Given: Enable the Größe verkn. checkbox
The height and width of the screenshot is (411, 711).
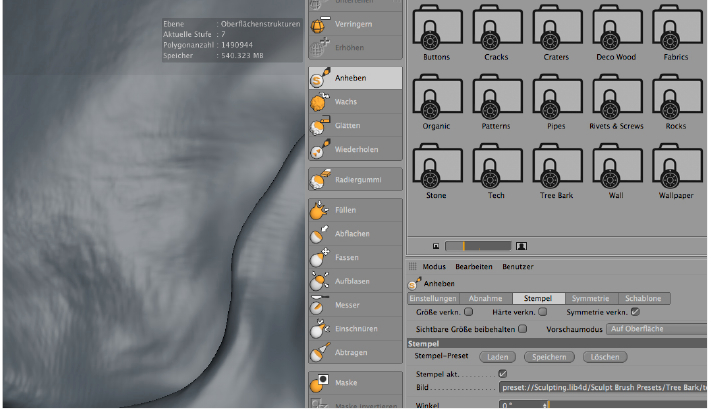Looking at the screenshot, I should pos(469,312).
